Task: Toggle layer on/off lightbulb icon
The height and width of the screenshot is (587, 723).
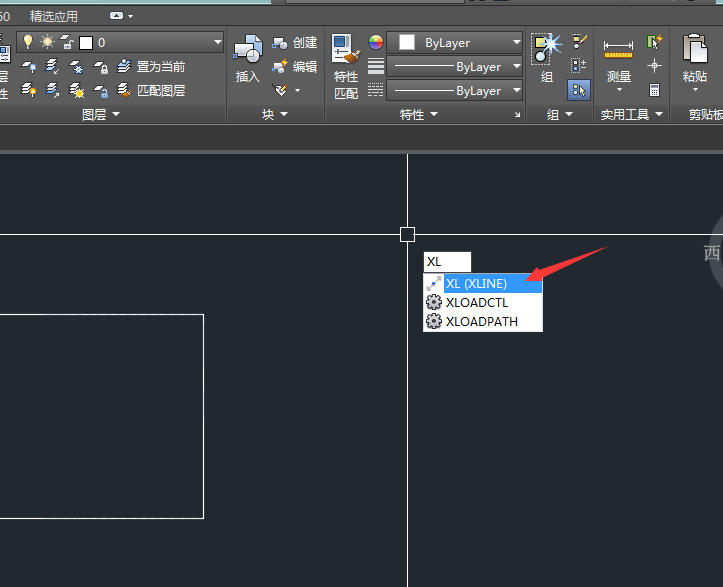Action: click(28, 42)
